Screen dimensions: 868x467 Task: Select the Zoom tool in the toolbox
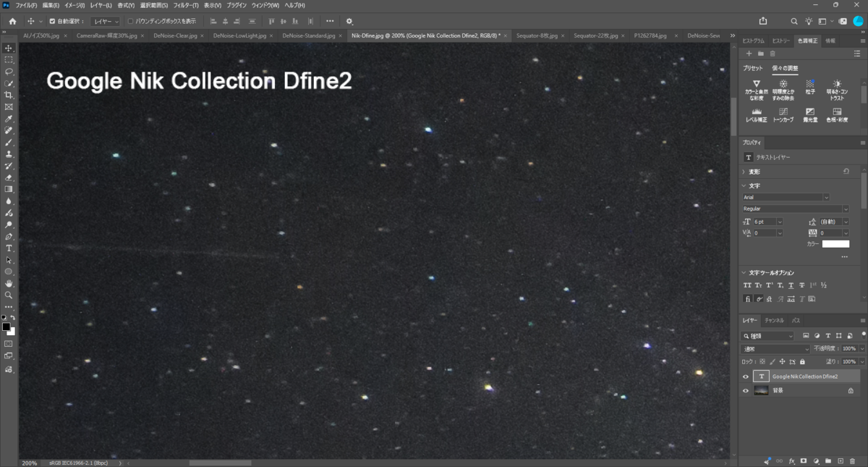[9, 295]
